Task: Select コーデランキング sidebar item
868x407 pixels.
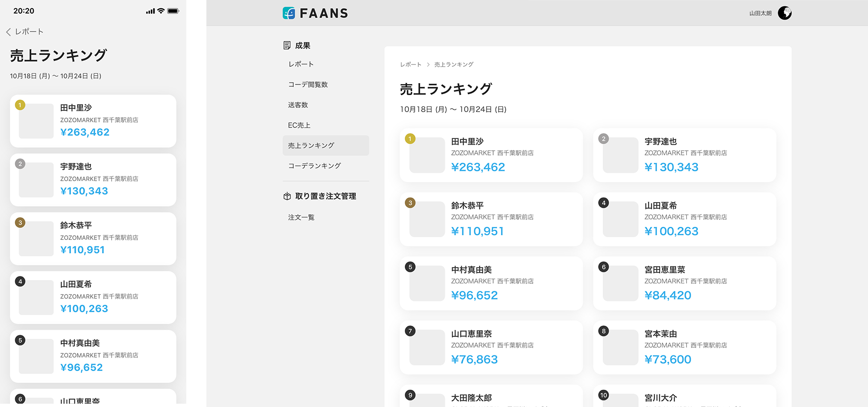Action: [x=314, y=166]
